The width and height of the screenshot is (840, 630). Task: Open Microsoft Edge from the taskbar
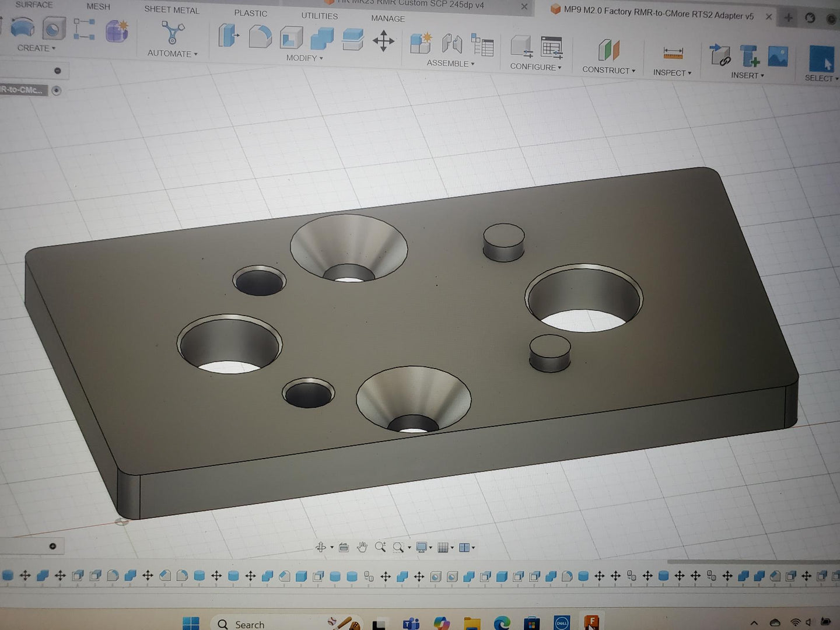pyautogui.click(x=502, y=624)
